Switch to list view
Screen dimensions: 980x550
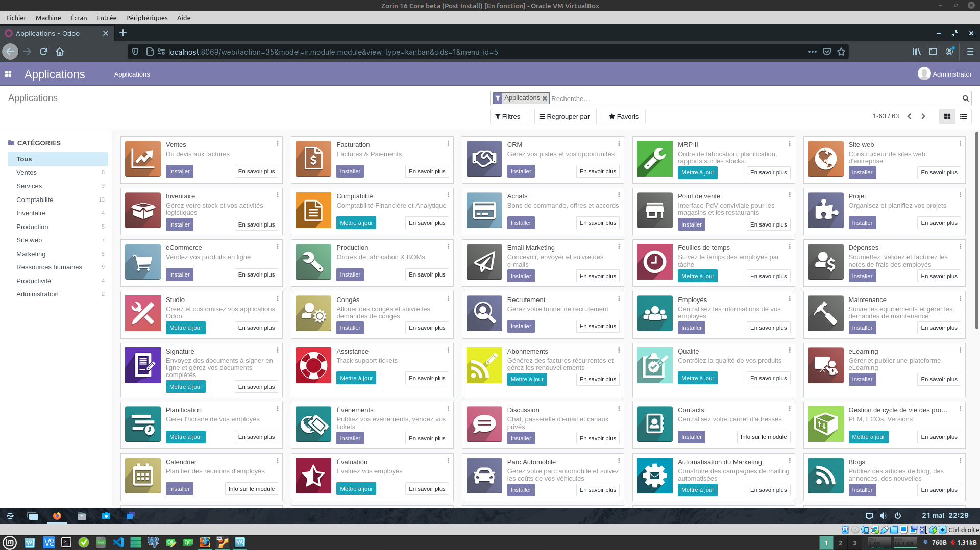[963, 116]
